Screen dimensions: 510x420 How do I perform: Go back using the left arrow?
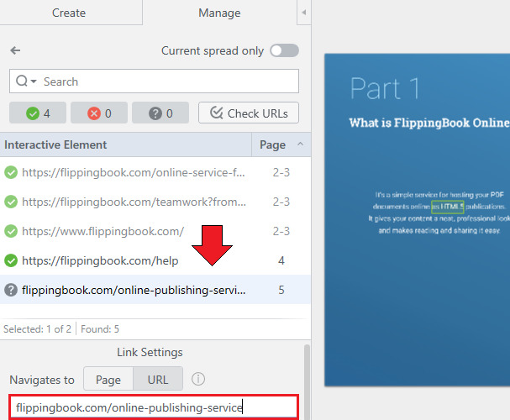[x=15, y=50]
